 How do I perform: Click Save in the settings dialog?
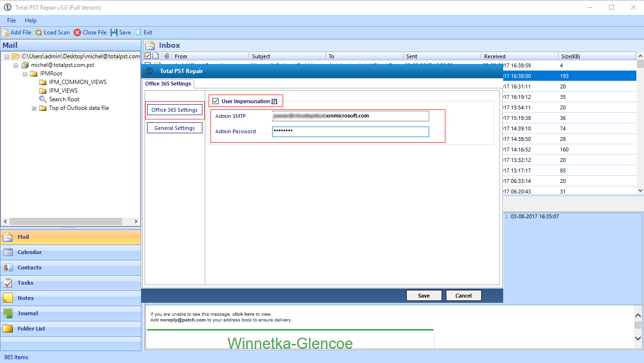coord(424,296)
